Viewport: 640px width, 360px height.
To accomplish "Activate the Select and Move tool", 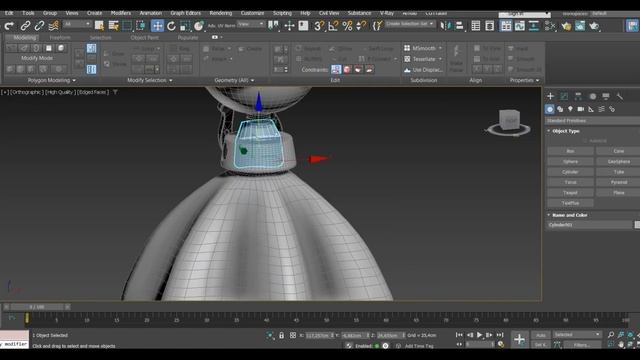I will (x=157, y=26).
